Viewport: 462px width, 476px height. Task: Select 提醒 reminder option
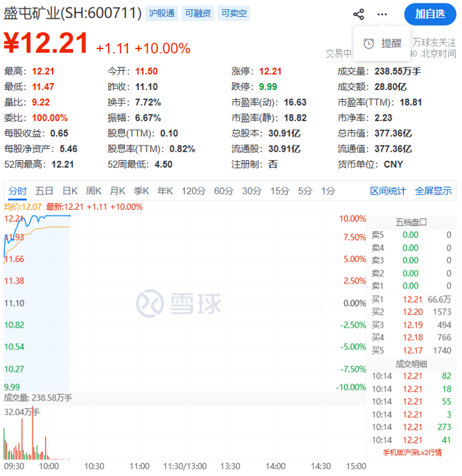391,43
